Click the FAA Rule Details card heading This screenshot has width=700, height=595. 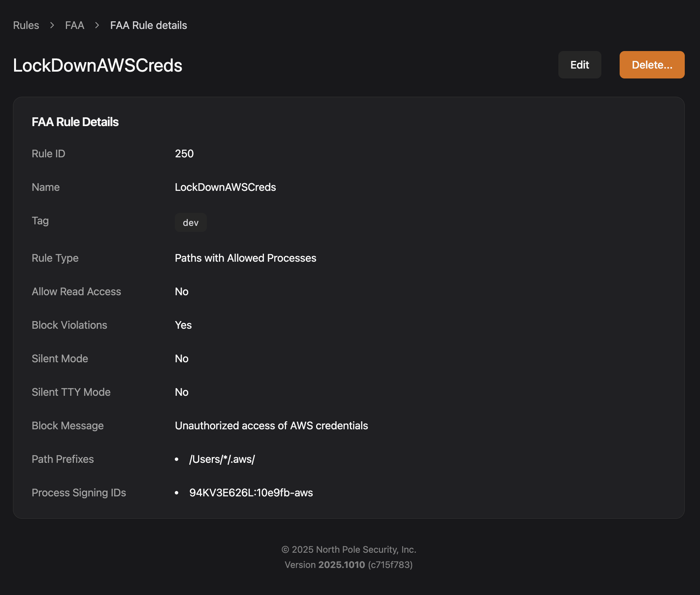click(x=75, y=122)
